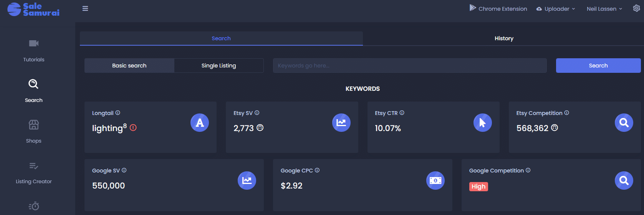Click Etsy Competition magnifier icon
The image size is (644, 215).
(624, 123)
